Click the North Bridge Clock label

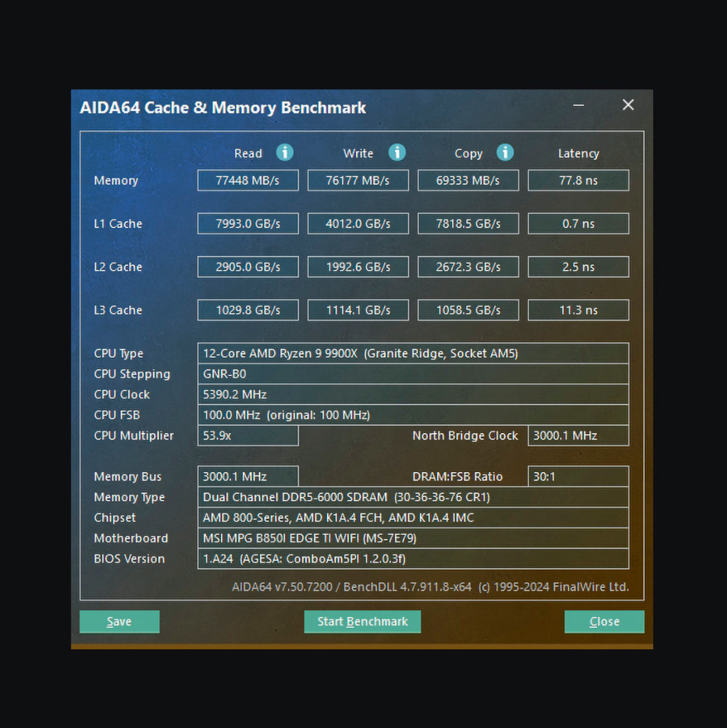(465, 436)
